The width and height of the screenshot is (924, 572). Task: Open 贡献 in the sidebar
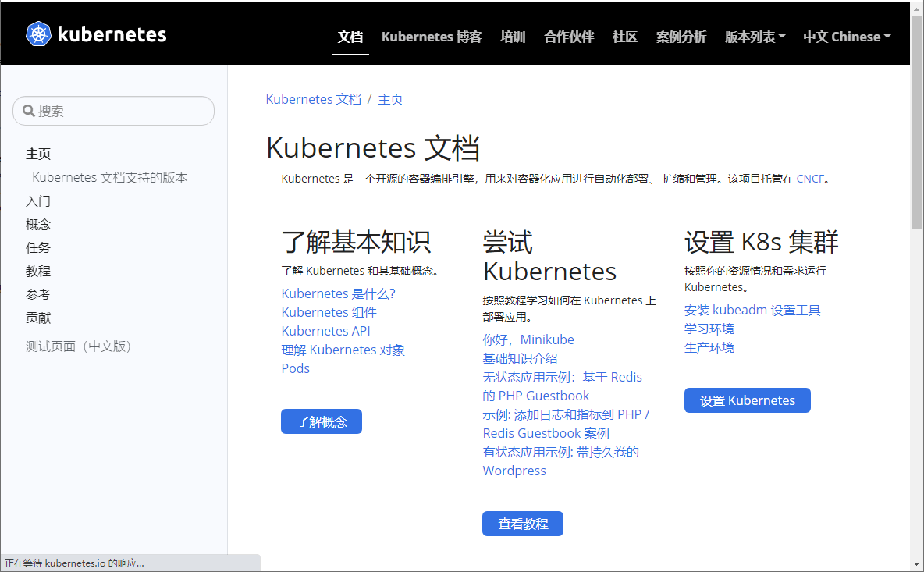(38, 318)
